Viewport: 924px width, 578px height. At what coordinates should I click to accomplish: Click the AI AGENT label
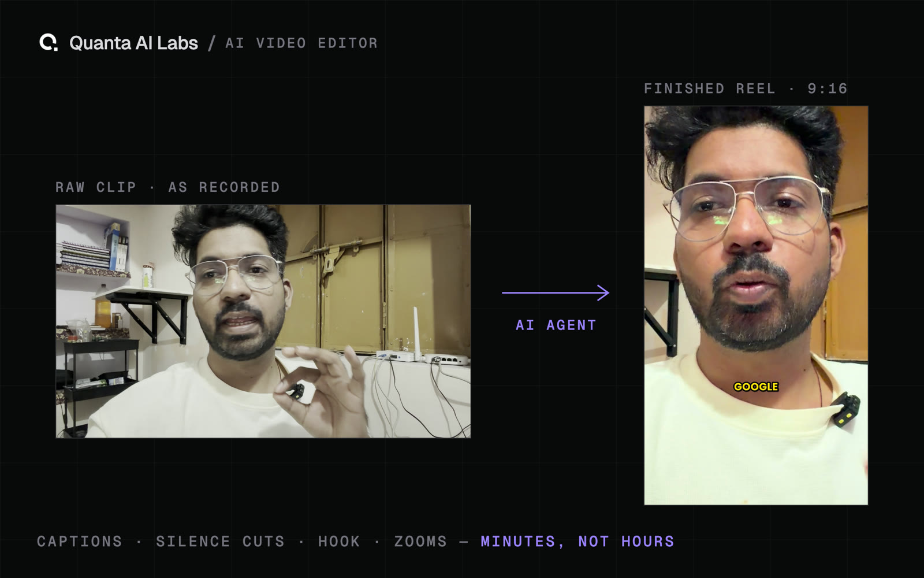coord(556,325)
